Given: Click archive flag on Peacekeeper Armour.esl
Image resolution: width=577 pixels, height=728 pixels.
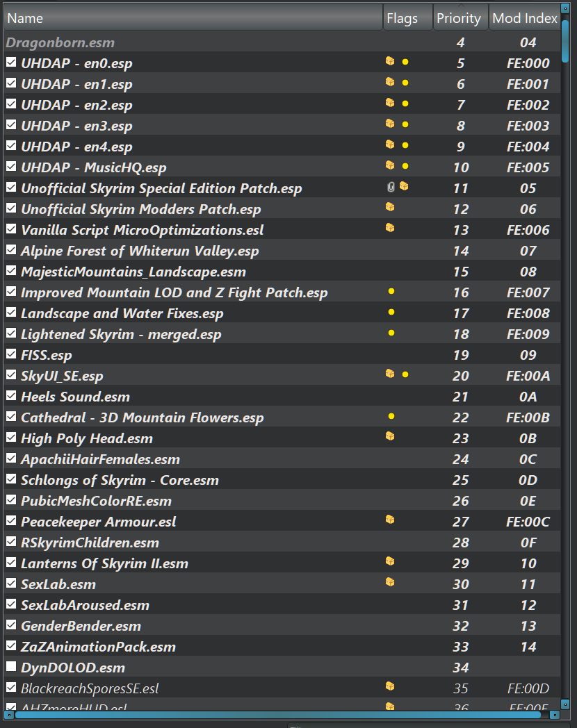Looking at the screenshot, I should click(390, 519).
